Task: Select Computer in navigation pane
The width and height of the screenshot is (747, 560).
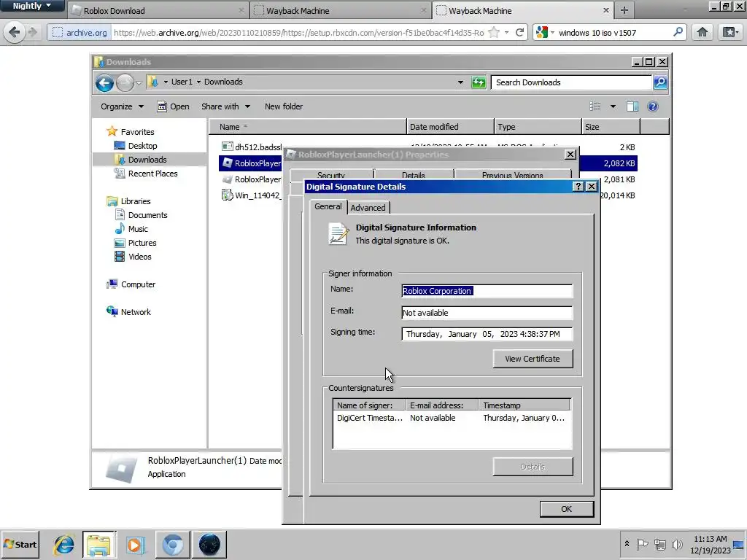Action: coord(131,284)
